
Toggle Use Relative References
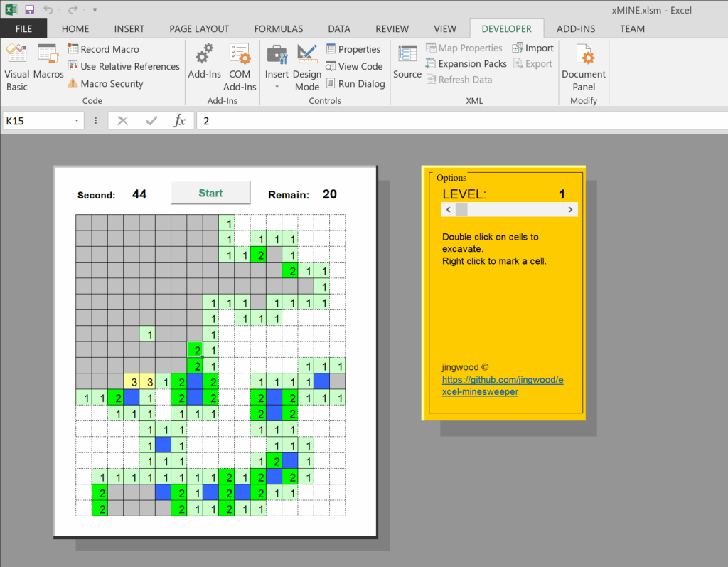(x=123, y=66)
